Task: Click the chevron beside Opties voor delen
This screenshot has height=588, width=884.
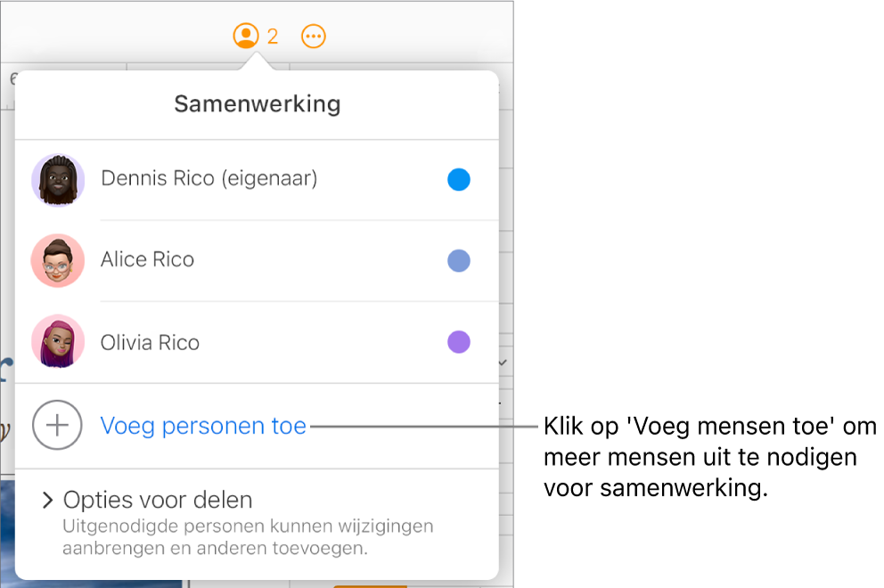Action: click(x=46, y=500)
